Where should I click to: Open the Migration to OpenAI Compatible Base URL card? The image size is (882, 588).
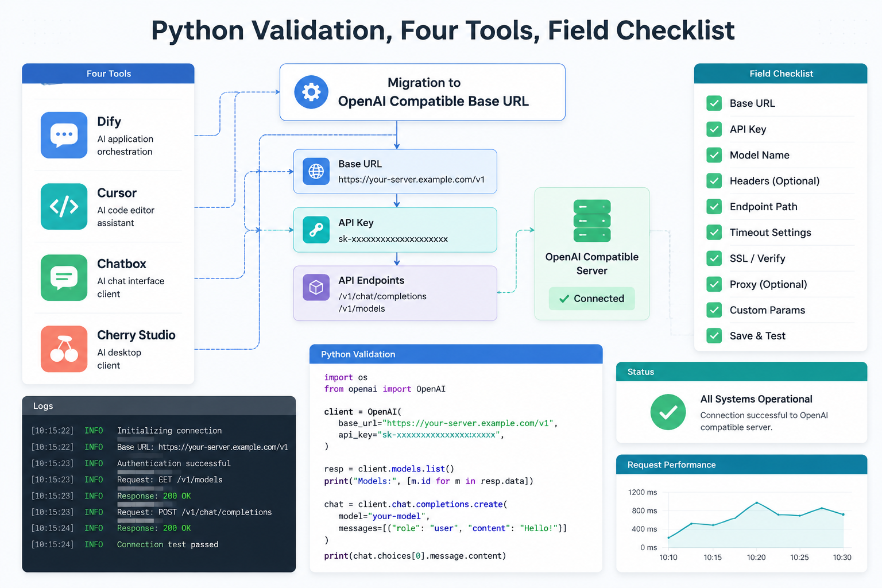(423, 92)
